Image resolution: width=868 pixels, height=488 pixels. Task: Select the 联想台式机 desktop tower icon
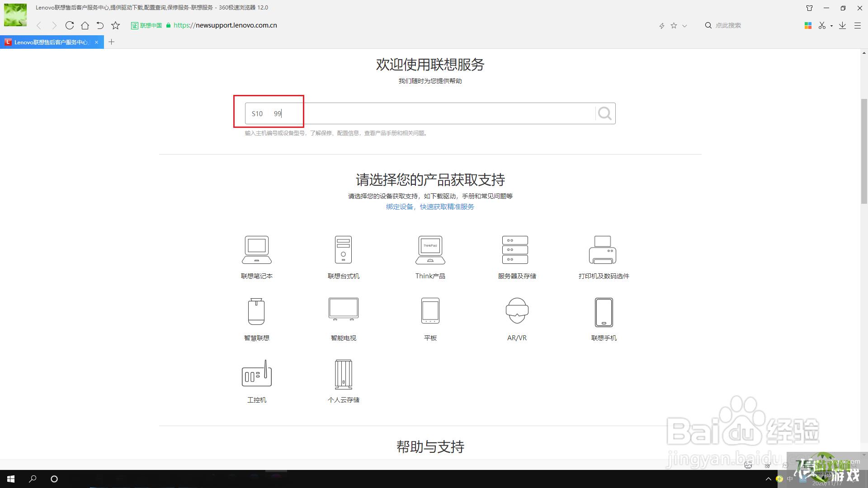tap(343, 249)
